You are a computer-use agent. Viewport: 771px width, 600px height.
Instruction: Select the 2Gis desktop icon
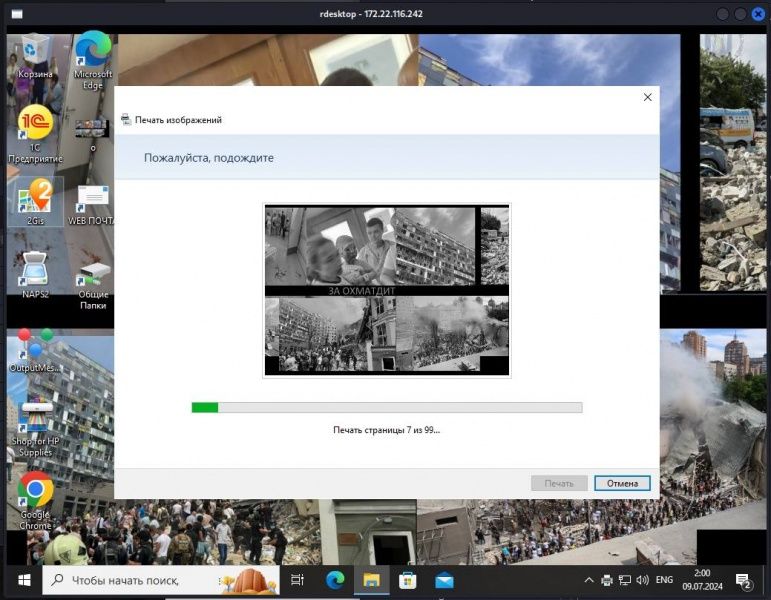tap(36, 196)
